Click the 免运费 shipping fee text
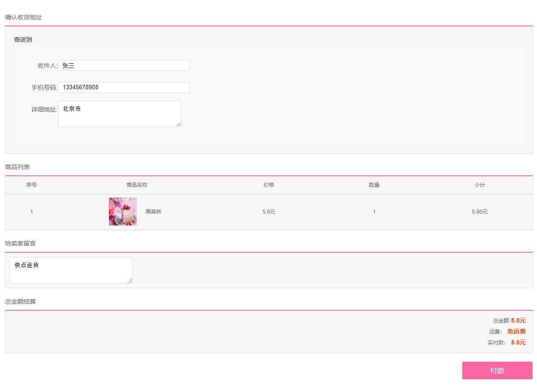The width and height of the screenshot is (537, 392). coord(516,332)
